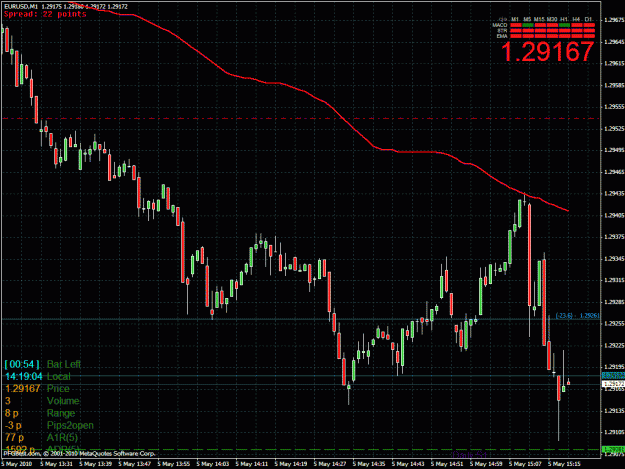Screen dimensions: 625x469
Task: Click the MACD row label in signal panel
Action: (x=500, y=25)
